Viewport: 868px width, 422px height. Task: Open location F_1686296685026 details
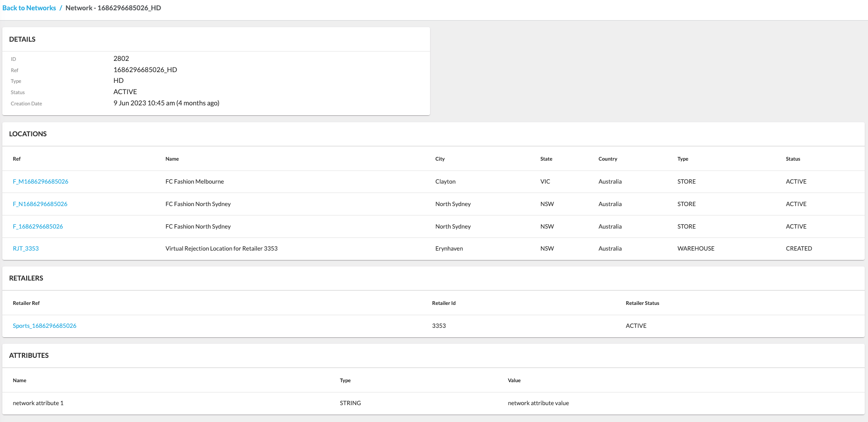[x=38, y=226]
